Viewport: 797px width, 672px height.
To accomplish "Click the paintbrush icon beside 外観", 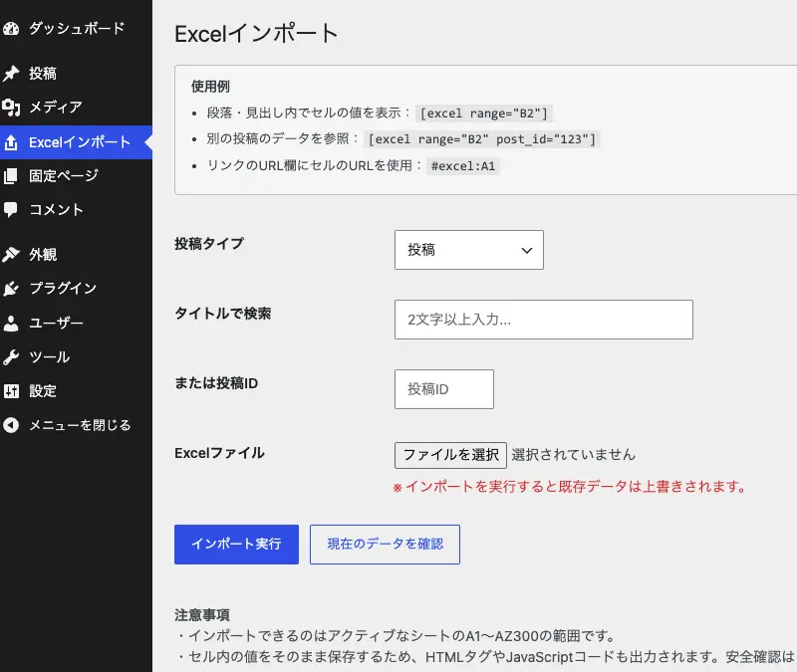I will pyautogui.click(x=11, y=254).
